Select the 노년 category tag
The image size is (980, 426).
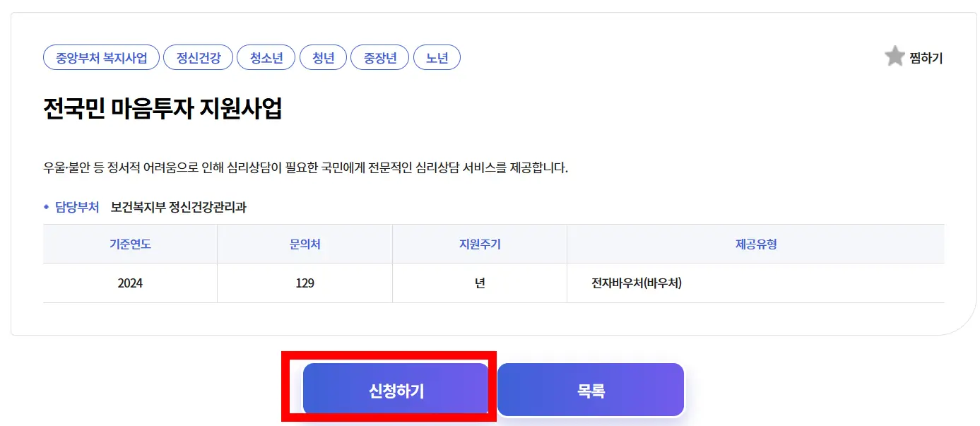[437, 57]
